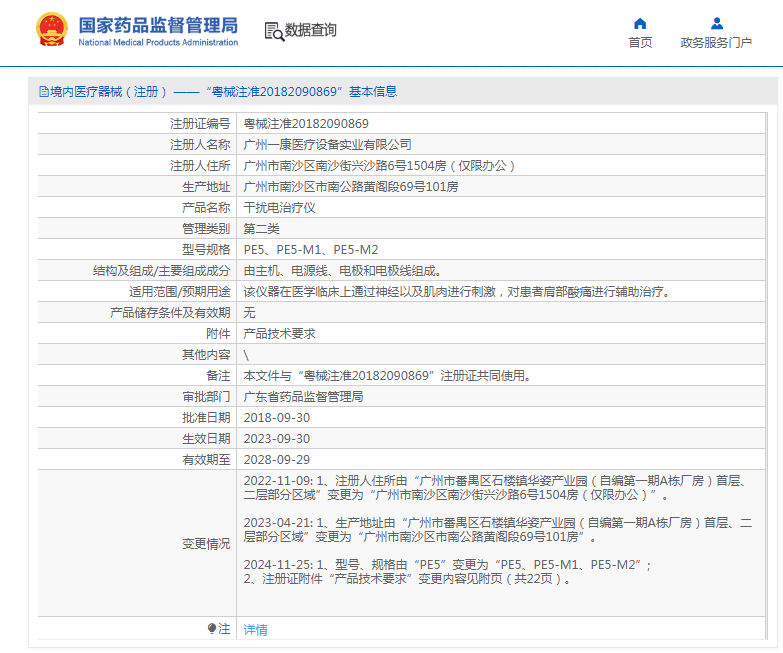Click the 注册人名称 row label
The image size is (783, 653).
point(200,145)
